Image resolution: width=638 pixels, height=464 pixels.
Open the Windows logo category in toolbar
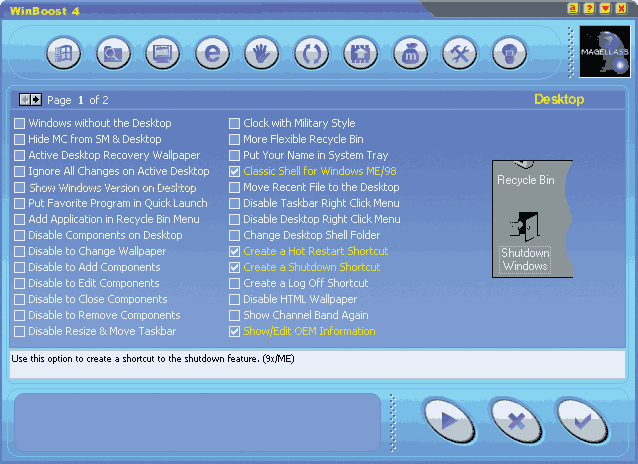(64, 52)
